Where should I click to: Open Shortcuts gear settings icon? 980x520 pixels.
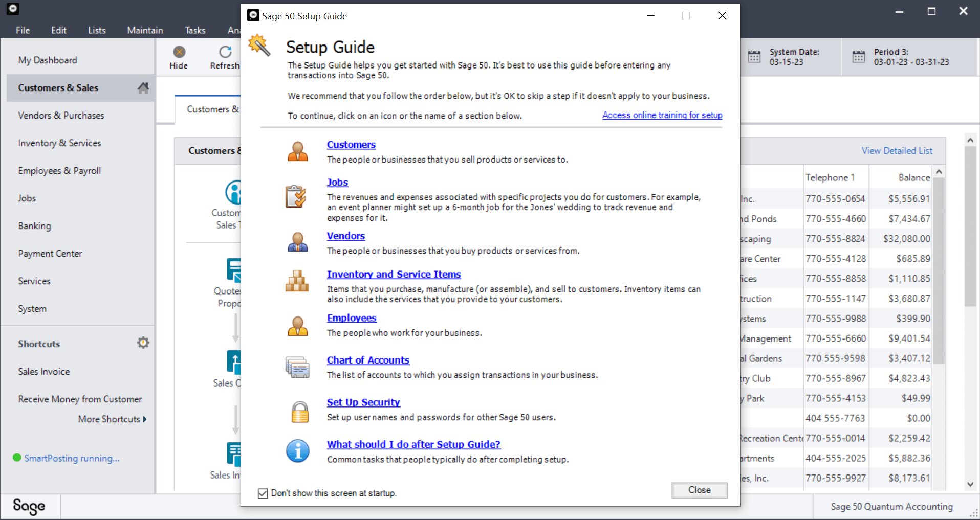pyautogui.click(x=143, y=343)
